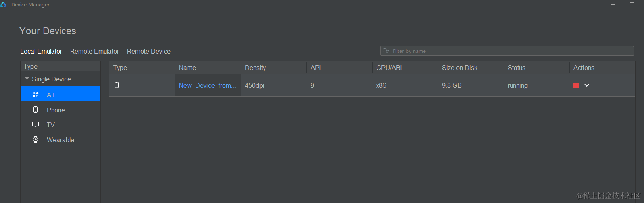644x203 pixels.
Task: Select the All device category
Action: (60, 94)
